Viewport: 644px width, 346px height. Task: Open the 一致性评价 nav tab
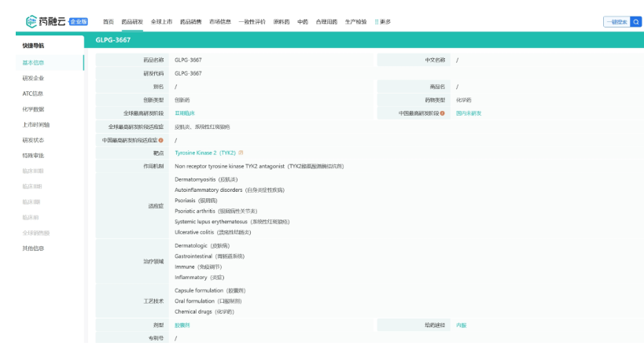252,22
